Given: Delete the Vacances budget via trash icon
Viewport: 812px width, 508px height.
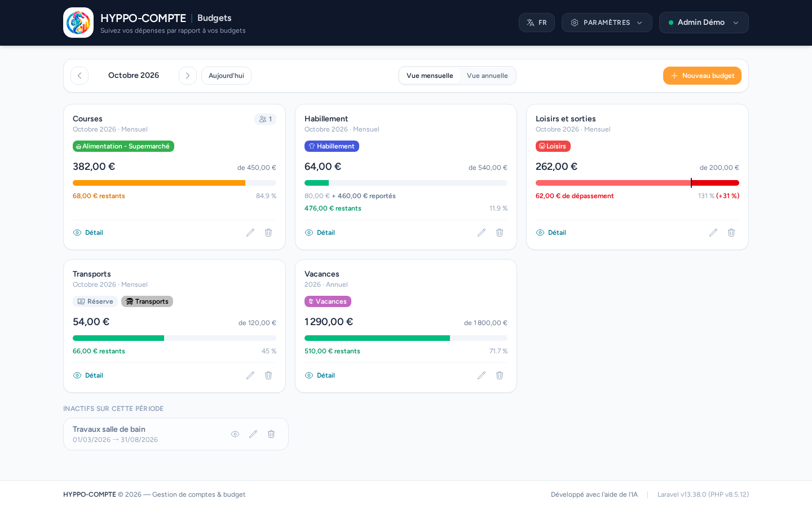Looking at the screenshot, I should [x=500, y=375].
